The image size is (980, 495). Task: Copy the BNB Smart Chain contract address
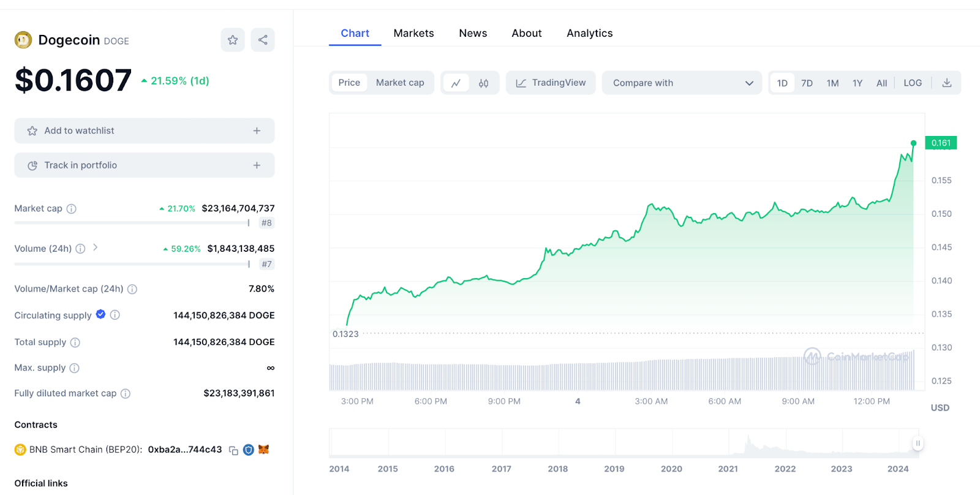[x=233, y=450]
